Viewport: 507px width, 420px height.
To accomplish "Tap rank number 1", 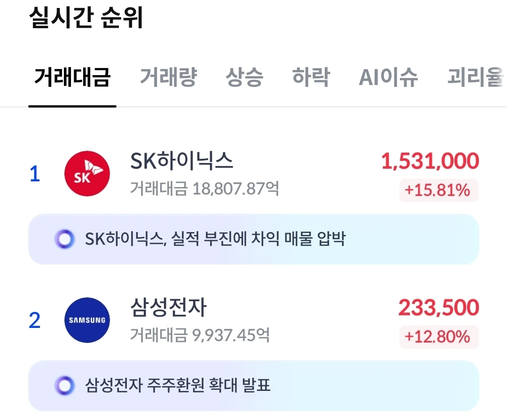I will pyautogui.click(x=35, y=174).
